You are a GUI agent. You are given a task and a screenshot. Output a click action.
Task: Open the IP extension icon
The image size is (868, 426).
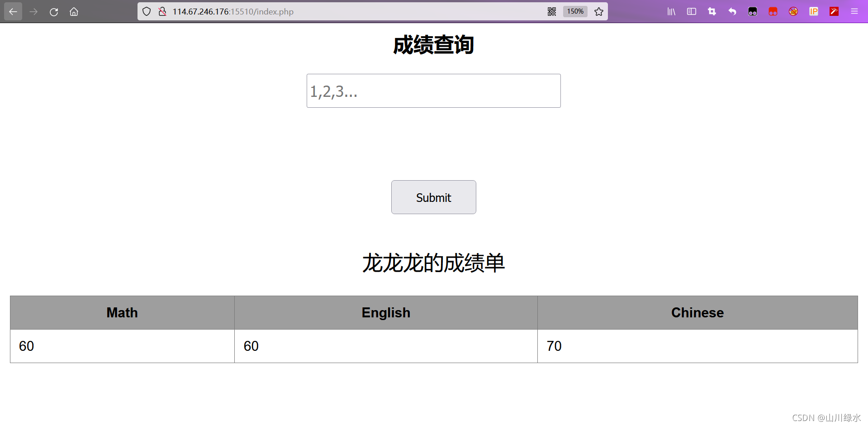[814, 12]
